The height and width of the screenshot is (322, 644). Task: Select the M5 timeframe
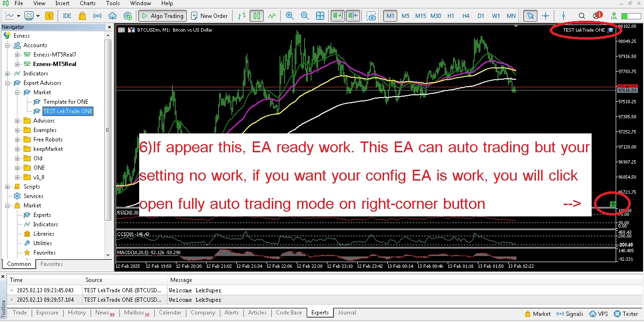pyautogui.click(x=405, y=16)
